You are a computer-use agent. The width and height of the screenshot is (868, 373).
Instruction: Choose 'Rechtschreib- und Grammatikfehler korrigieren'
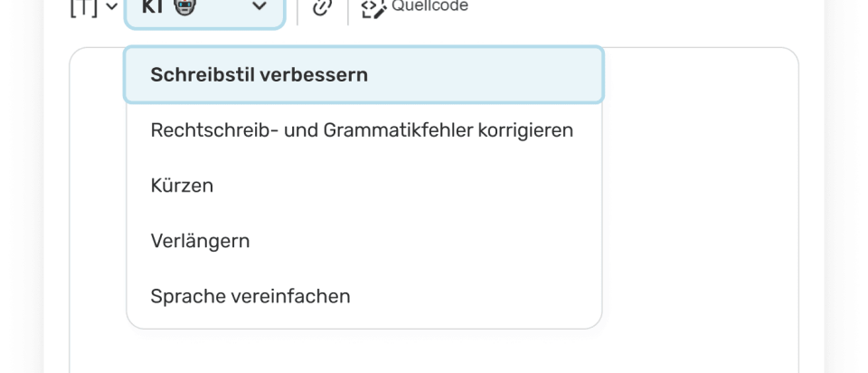click(362, 130)
